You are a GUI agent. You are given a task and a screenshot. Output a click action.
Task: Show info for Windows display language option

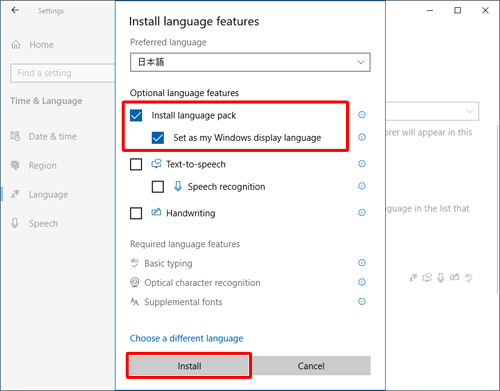(x=362, y=137)
